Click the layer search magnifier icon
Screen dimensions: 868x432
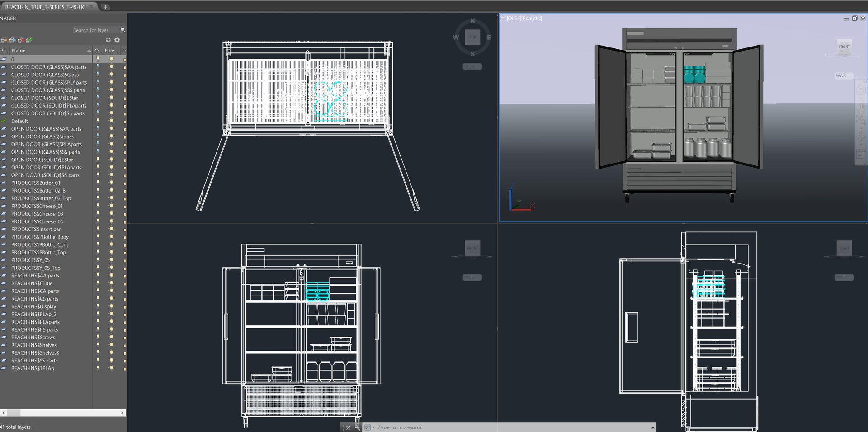(123, 30)
